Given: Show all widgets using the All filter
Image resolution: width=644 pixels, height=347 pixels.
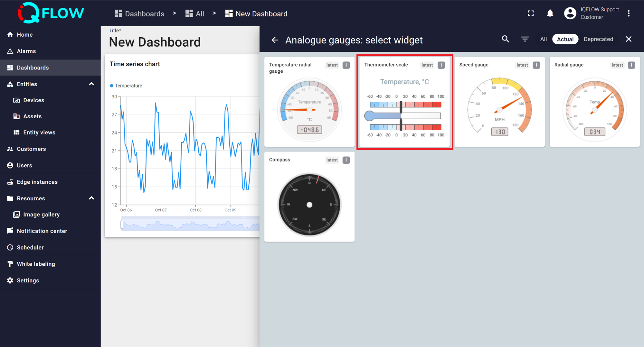Looking at the screenshot, I should click(543, 39).
